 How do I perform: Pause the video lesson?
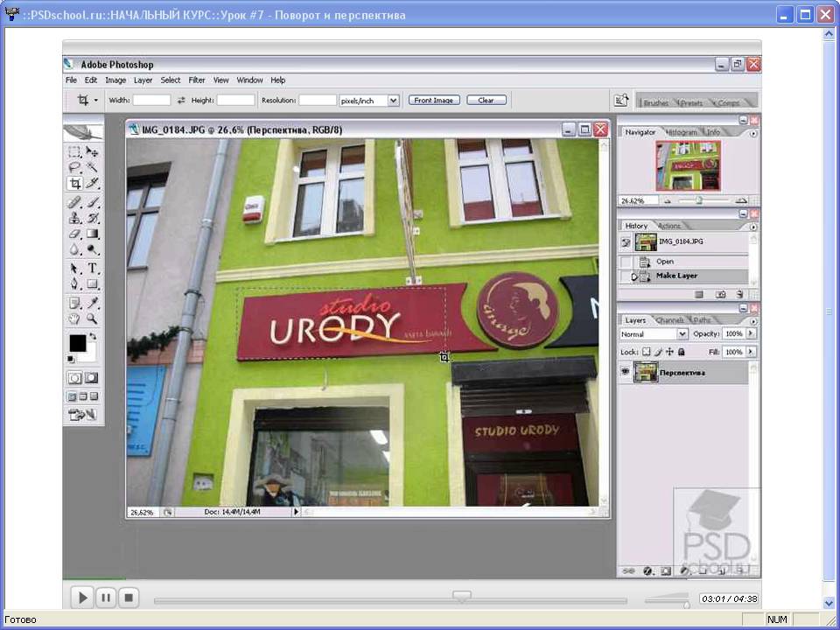click(106, 598)
